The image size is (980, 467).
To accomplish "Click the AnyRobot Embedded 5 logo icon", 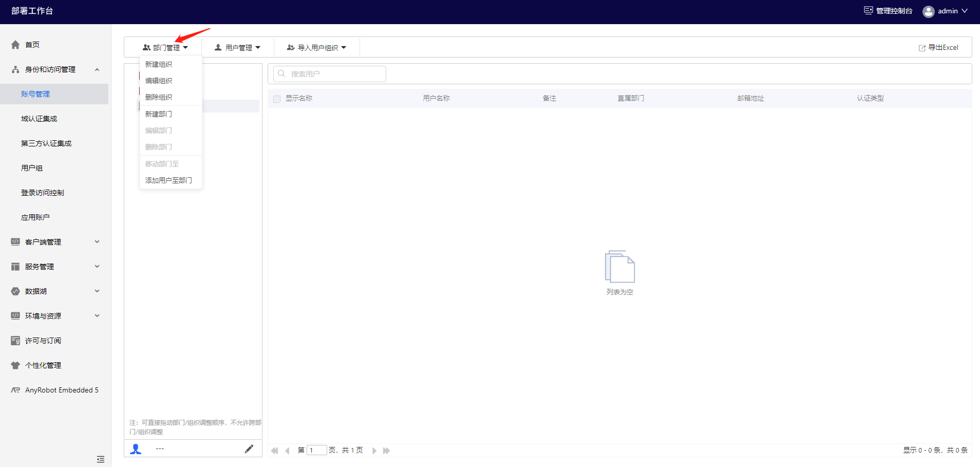I will tap(15, 390).
